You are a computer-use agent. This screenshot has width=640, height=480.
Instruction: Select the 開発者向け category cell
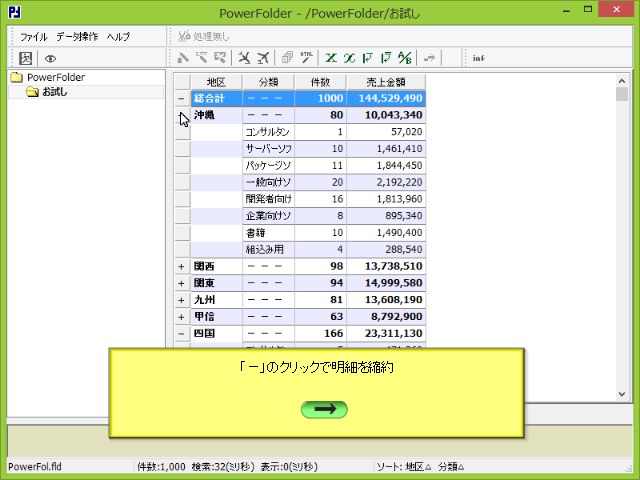point(269,199)
